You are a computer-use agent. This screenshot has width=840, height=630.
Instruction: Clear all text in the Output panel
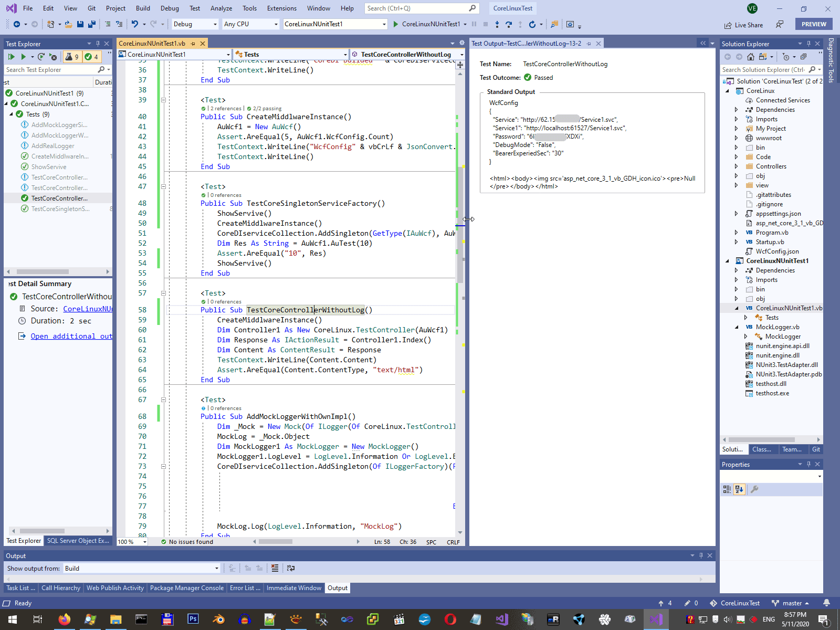pos(275,568)
